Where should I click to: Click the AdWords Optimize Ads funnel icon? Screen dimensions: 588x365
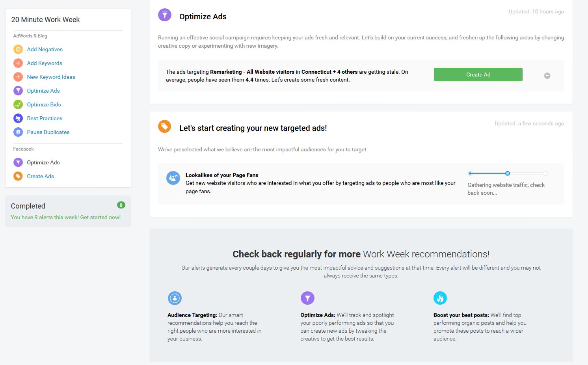tap(18, 91)
